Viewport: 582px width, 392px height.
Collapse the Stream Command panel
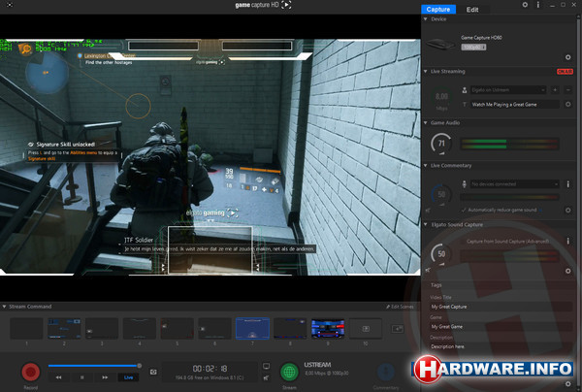pyautogui.click(x=5, y=307)
